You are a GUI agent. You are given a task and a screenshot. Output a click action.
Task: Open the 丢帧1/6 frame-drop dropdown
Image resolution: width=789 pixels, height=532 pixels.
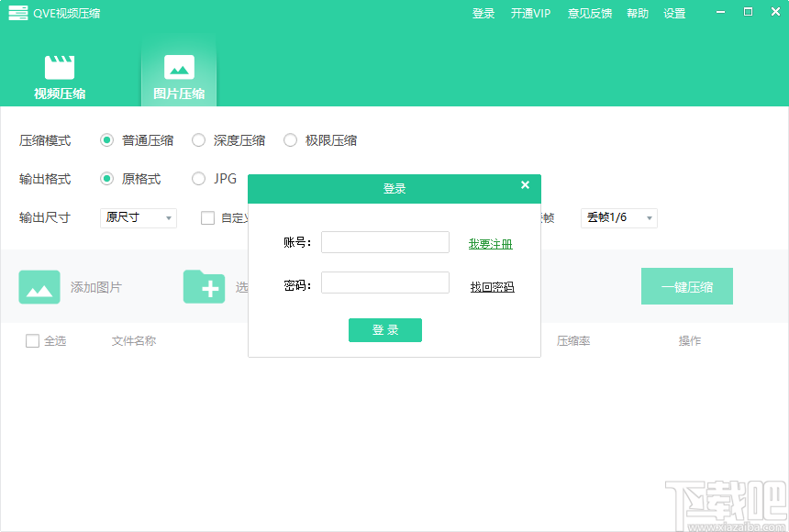click(x=618, y=217)
